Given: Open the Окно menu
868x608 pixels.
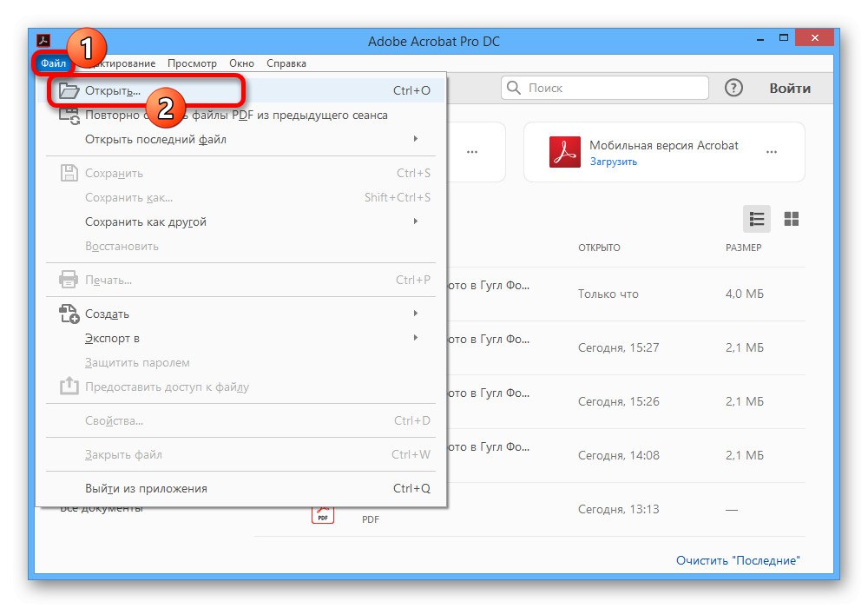Looking at the screenshot, I should (x=241, y=63).
